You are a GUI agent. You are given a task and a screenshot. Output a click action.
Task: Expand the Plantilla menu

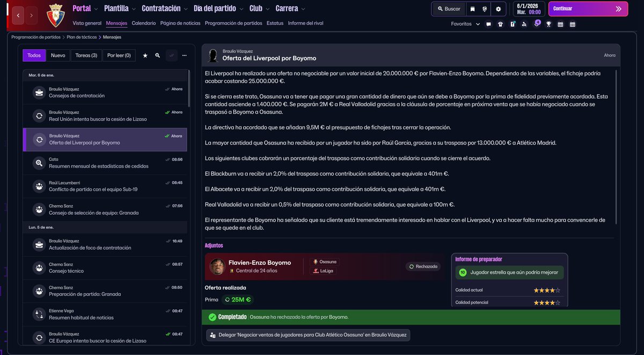[x=120, y=9]
